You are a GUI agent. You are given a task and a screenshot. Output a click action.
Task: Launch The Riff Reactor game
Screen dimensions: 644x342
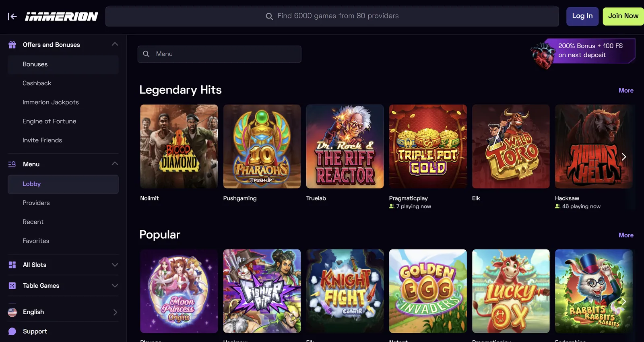click(x=345, y=146)
